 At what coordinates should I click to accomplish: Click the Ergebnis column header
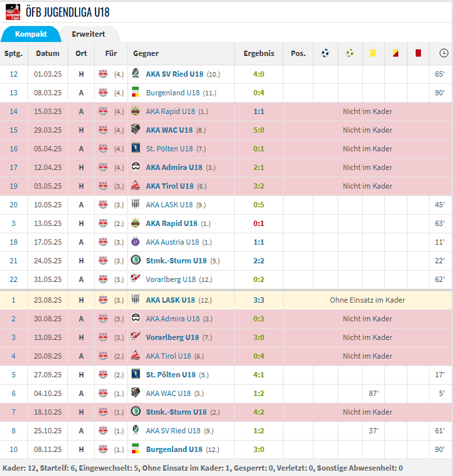[259, 53]
